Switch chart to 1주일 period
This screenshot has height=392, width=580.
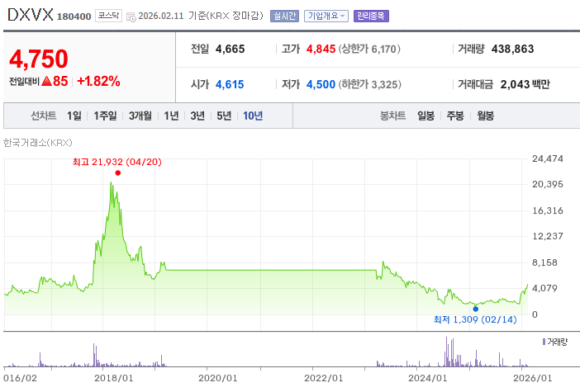(x=105, y=116)
